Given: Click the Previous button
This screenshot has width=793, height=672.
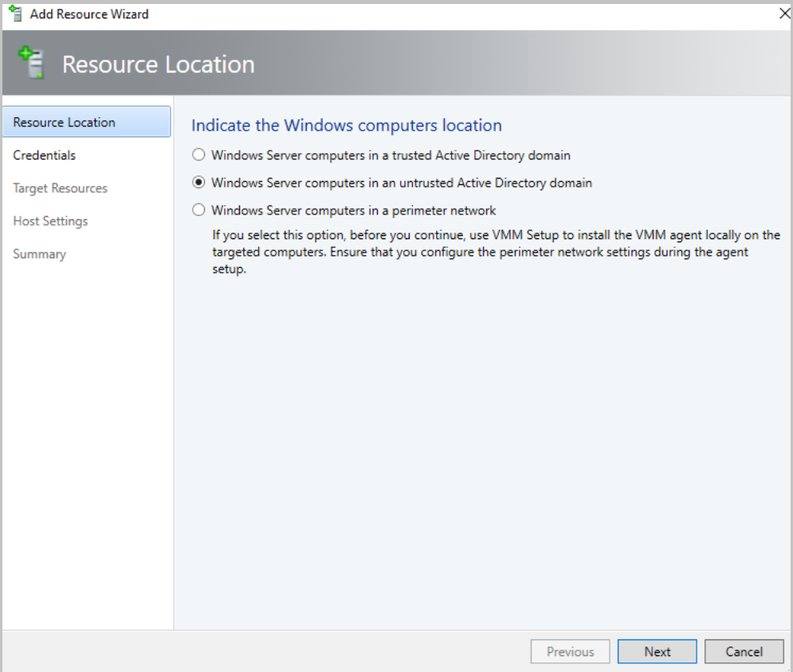Looking at the screenshot, I should [570, 651].
